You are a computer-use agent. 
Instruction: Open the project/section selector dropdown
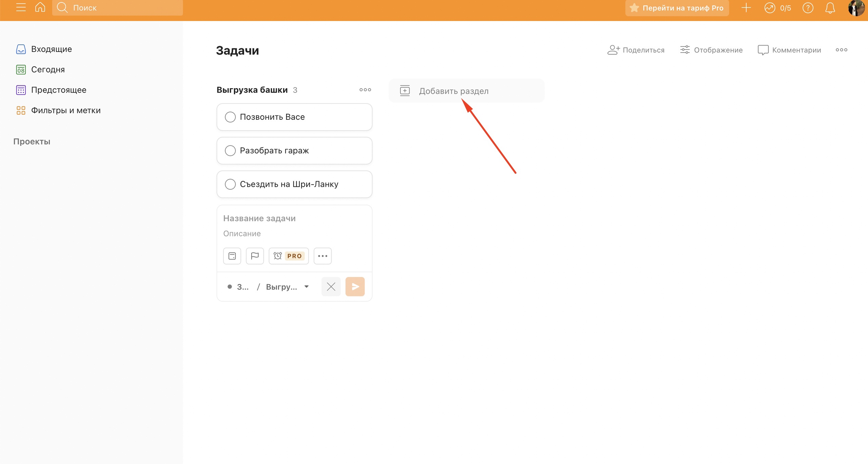[x=268, y=287]
